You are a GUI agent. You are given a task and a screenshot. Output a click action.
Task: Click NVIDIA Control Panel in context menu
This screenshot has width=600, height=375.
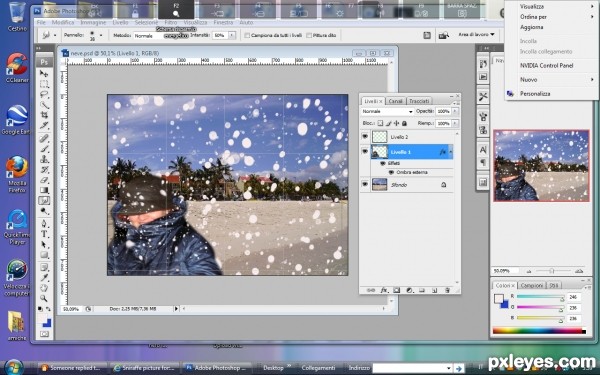(x=546, y=65)
